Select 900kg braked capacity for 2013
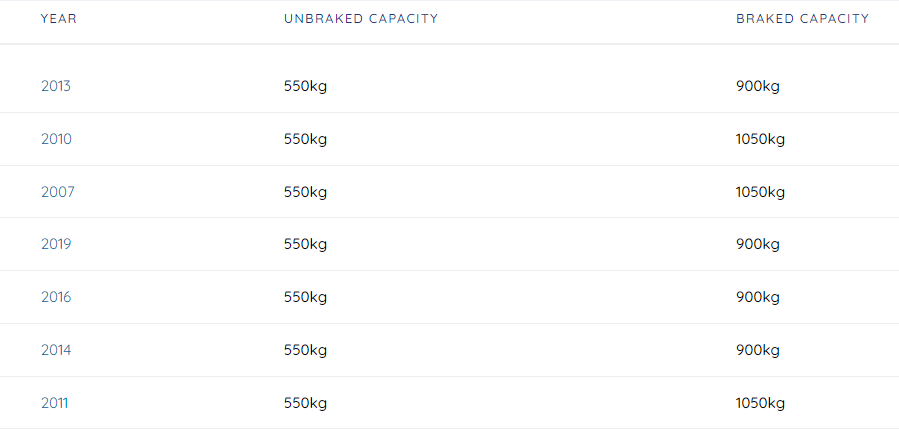 tap(758, 87)
